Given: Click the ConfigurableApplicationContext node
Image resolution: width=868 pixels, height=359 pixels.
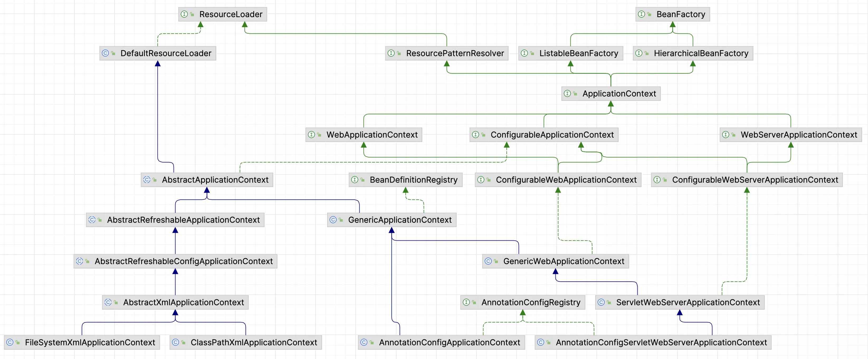Looking at the screenshot, I should tap(544, 135).
